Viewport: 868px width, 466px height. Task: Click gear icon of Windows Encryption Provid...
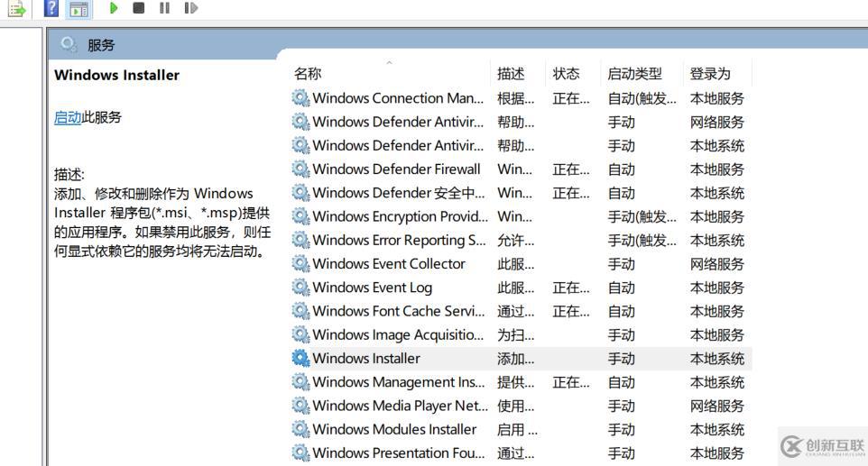click(300, 216)
